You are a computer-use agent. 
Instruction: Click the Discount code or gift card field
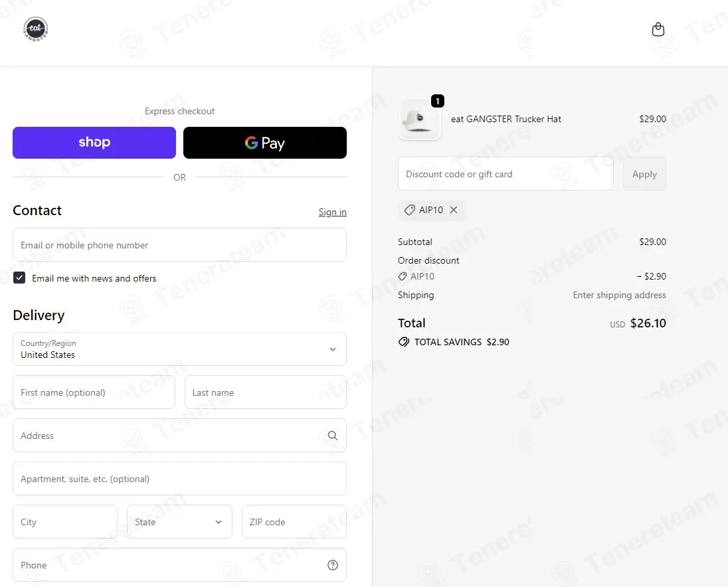(x=505, y=174)
